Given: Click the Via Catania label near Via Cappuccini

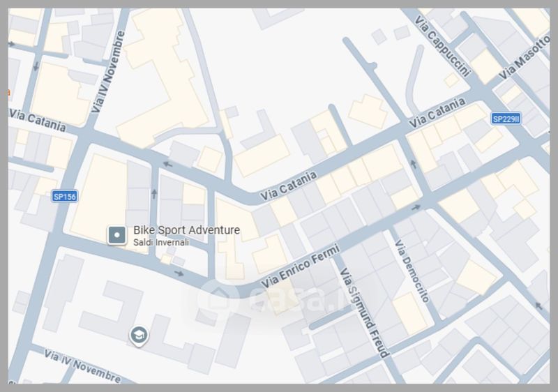Looking at the screenshot, I should coord(437,113).
